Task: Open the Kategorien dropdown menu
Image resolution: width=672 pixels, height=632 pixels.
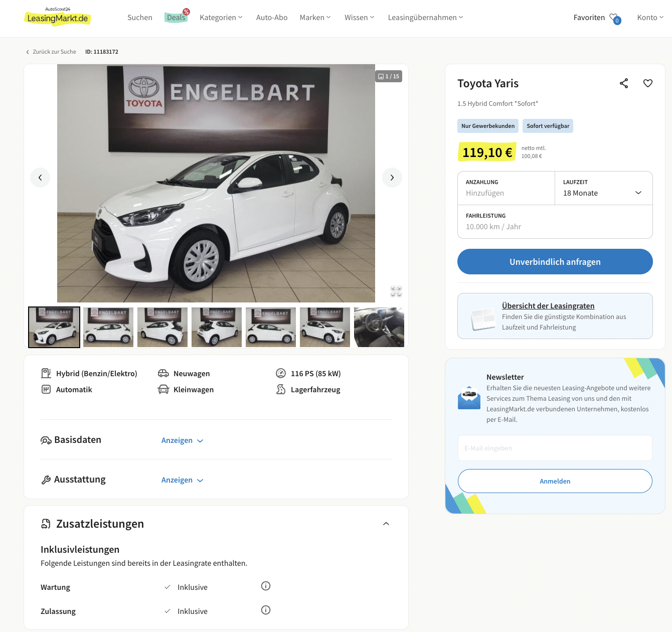Action: coord(221,18)
